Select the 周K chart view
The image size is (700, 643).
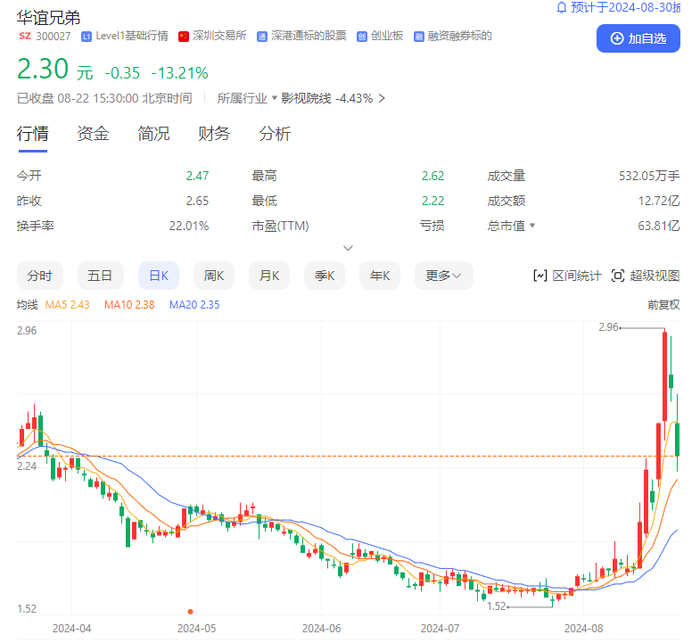click(214, 276)
